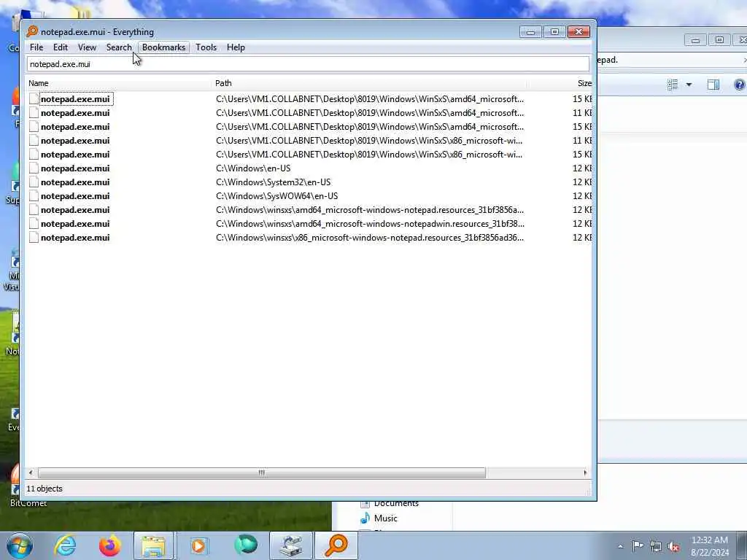Viewport: 747px width, 560px height.
Task: Sort results by the Path column header
Action: 369,83
